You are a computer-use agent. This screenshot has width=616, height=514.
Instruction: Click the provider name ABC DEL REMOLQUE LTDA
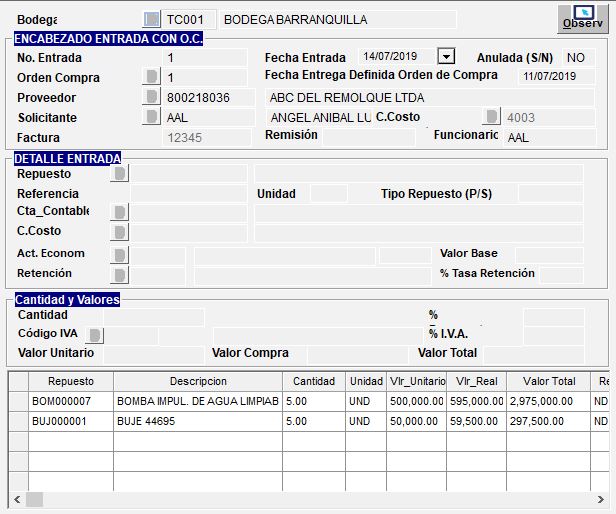click(x=429, y=97)
